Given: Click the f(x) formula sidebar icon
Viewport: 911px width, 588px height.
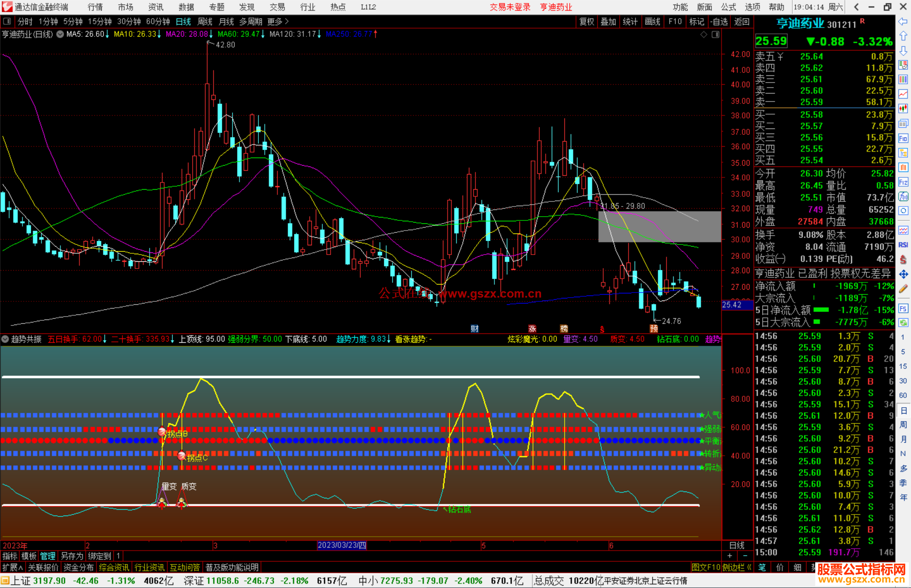Looking at the screenshot, I should point(903,196).
